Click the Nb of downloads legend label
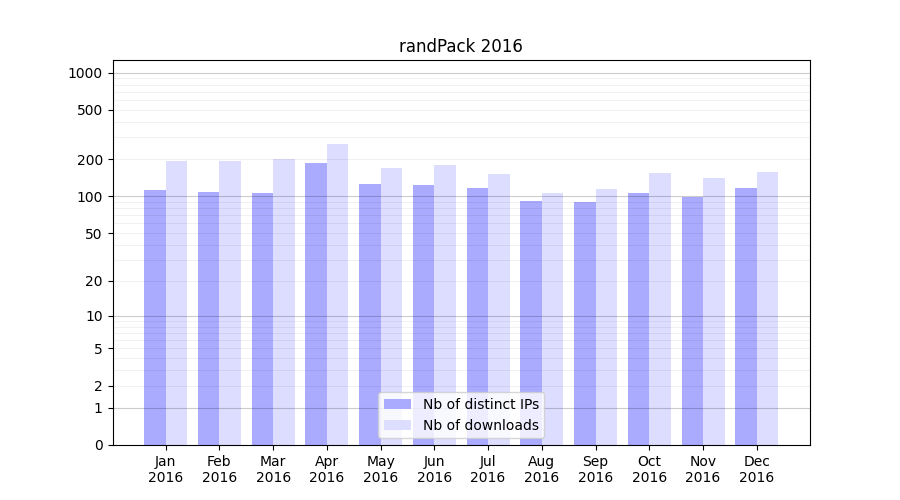This screenshot has height=500, width=900. click(480, 425)
